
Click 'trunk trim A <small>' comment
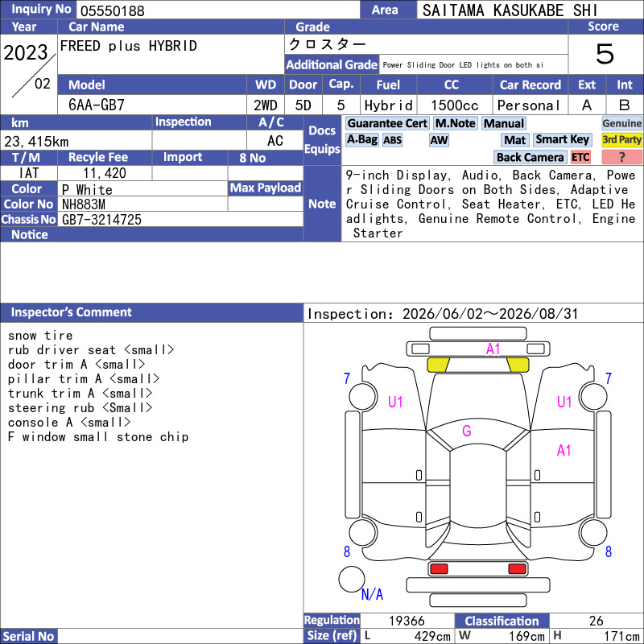(x=80, y=394)
